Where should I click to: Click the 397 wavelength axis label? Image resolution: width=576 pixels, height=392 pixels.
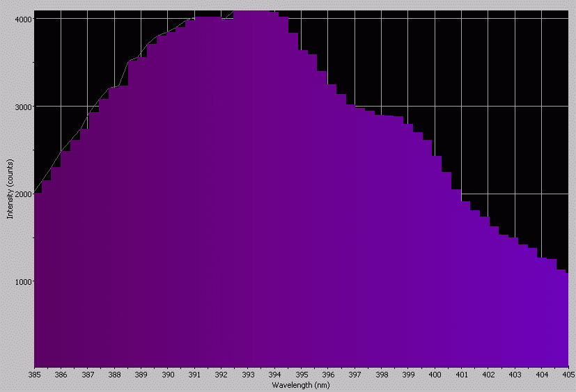(355, 375)
